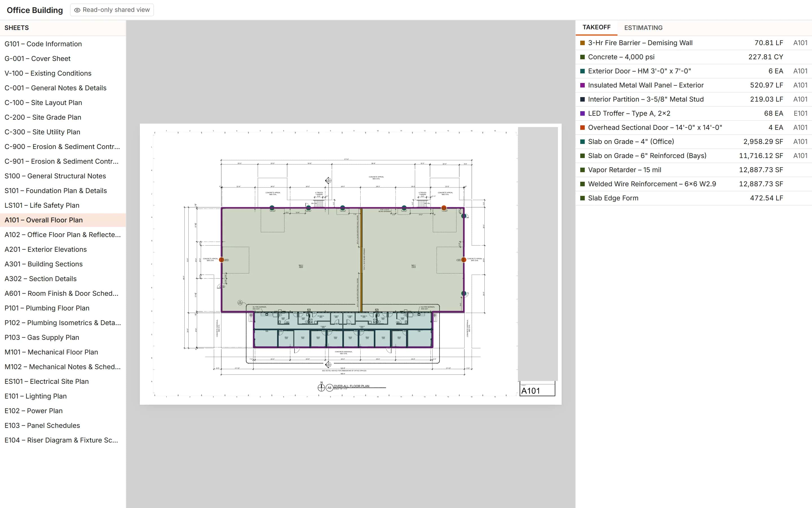Select the Slab Edge Form takeoff row
Screen dimensions: 812x508
click(694, 198)
